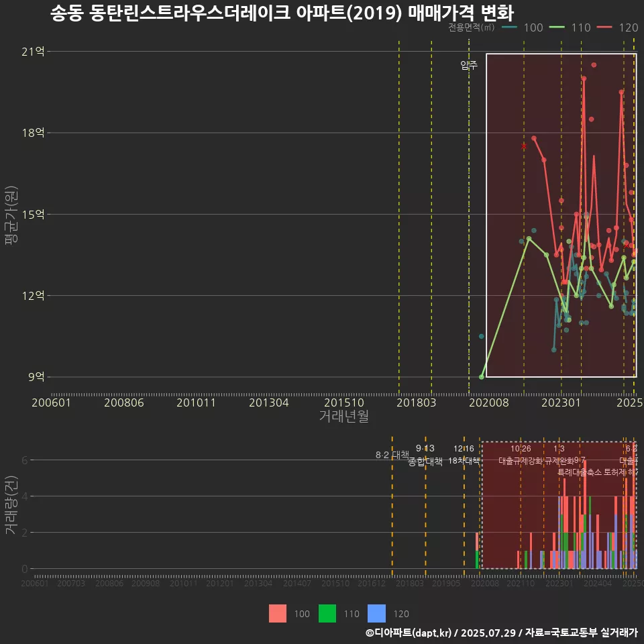Screen dimensions: 644x644
Task: Click the 6 tick label on volume axis
Action: [25, 460]
